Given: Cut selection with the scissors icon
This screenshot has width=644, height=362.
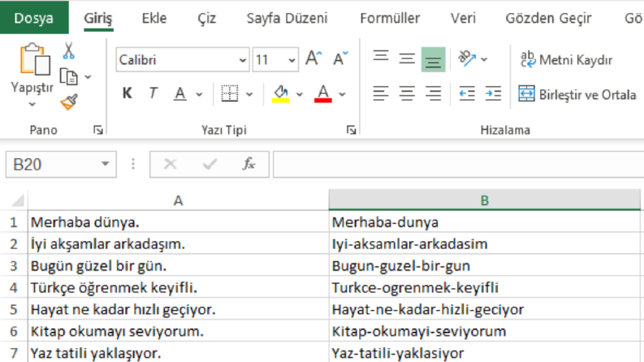Looking at the screenshot, I should (68, 51).
